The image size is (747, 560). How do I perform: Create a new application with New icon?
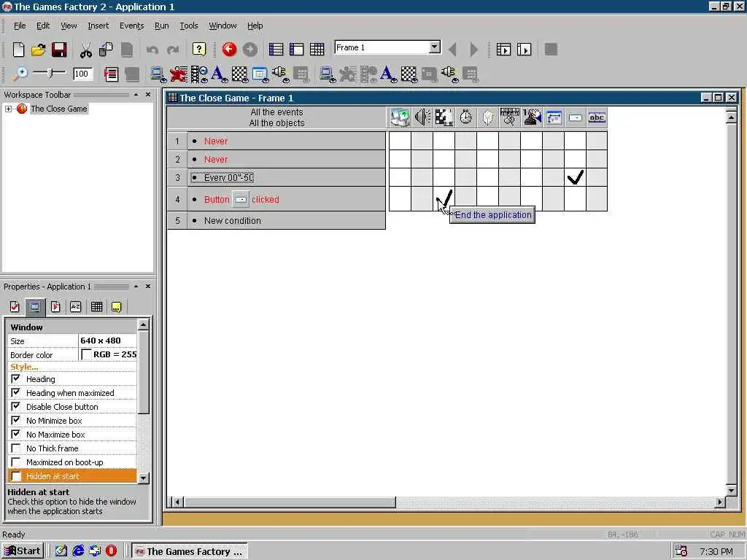pyautogui.click(x=18, y=50)
